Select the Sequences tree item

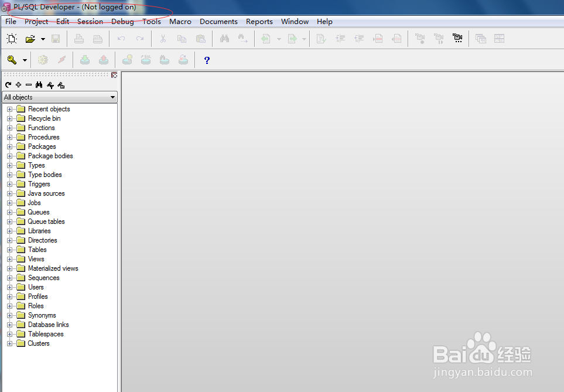point(43,278)
